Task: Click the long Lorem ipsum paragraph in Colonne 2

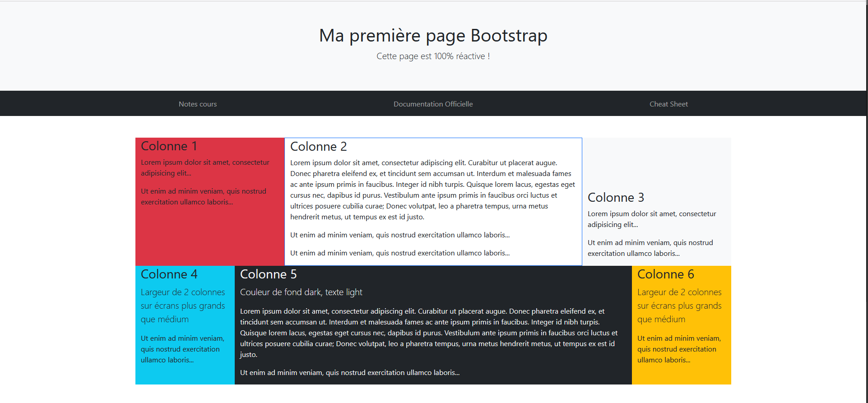Action: pos(432,190)
